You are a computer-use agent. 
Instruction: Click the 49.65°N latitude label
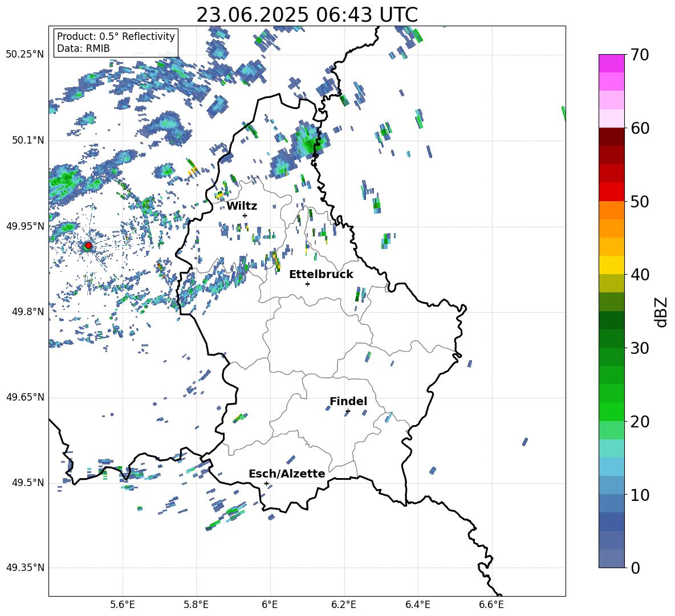[x=25, y=397]
